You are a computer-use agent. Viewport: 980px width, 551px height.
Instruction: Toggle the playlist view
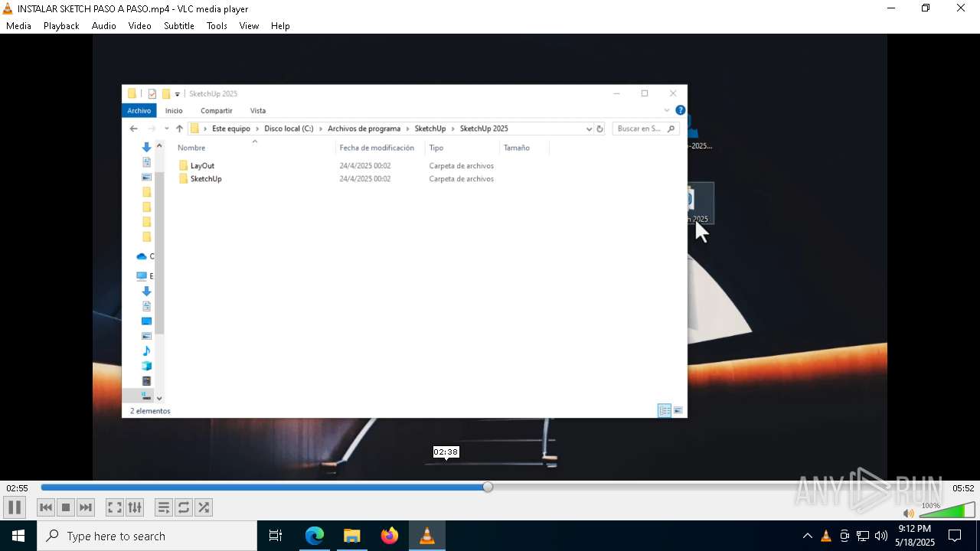click(164, 507)
